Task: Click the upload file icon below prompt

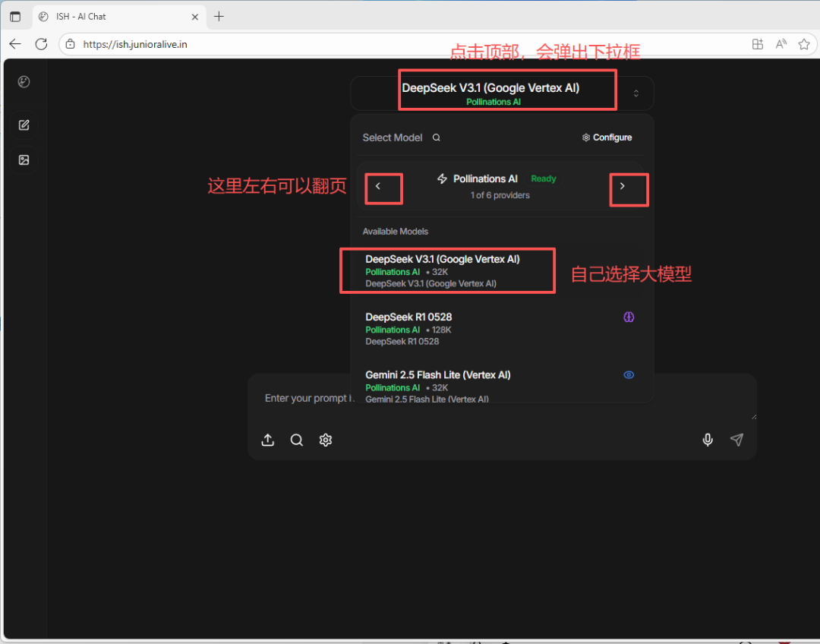Action: (268, 440)
